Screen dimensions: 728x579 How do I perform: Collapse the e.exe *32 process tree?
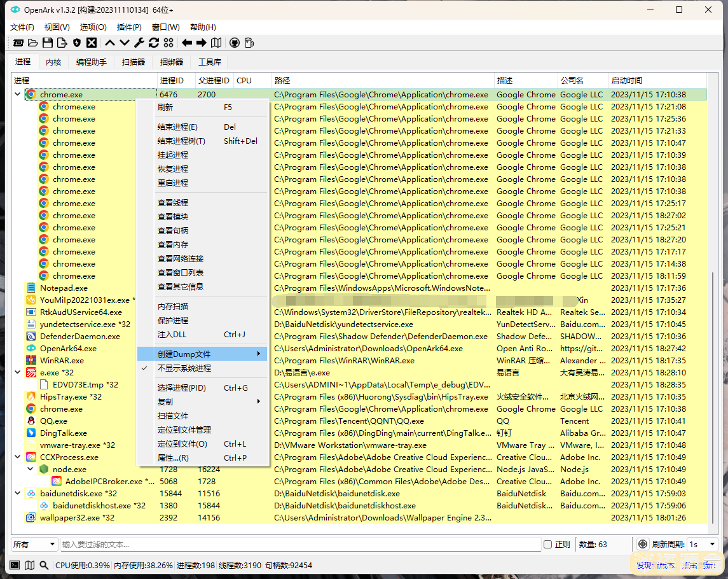click(x=18, y=373)
